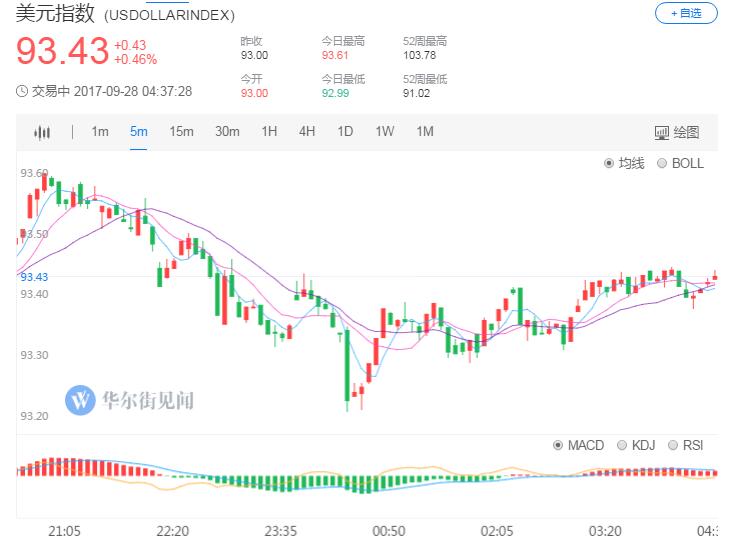Switch to the 1D interval tab

345,132
